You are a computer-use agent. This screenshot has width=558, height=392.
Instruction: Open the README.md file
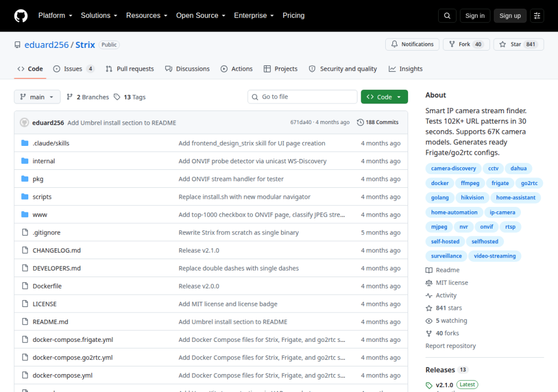coord(50,322)
